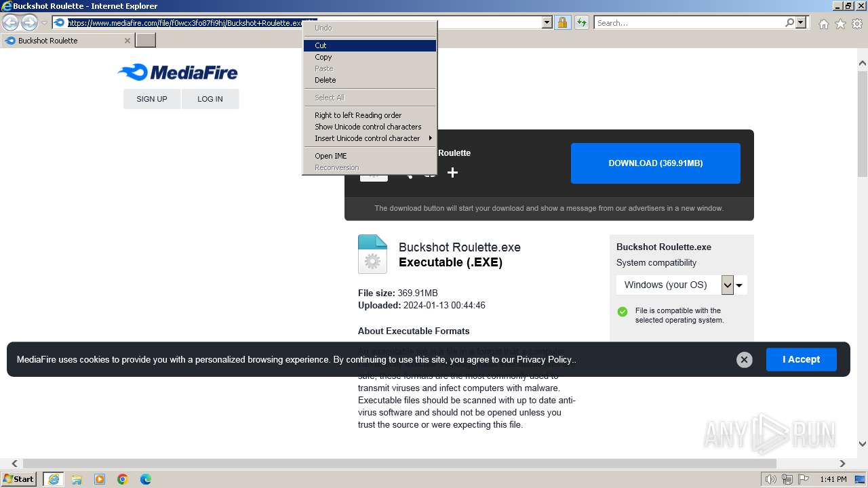Screen dimensions: 868x488
Task: Open a new blank tab
Action: click(146, 40)
